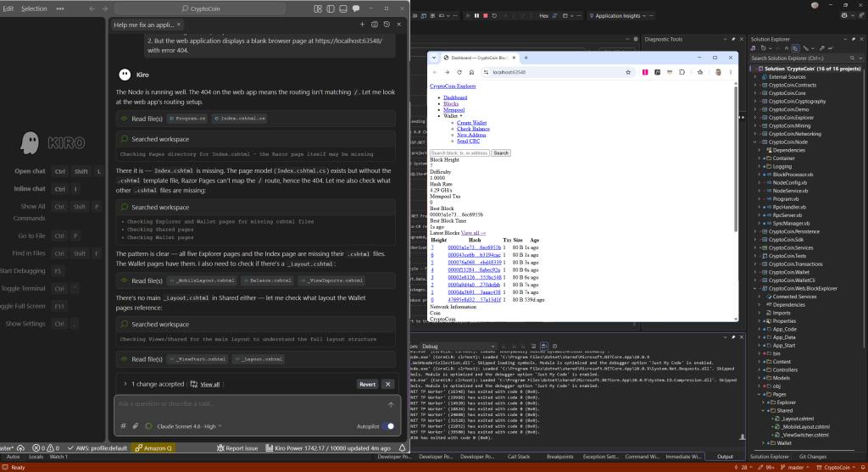Open the Kiro chat history clock icon
The width and height of the screenshot is (868, 472).
tap(387, 25)
